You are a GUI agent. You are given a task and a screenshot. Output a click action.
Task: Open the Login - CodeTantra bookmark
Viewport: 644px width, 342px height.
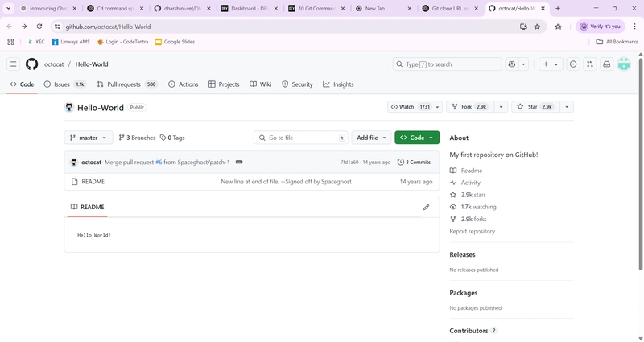(x=122, y=42)
